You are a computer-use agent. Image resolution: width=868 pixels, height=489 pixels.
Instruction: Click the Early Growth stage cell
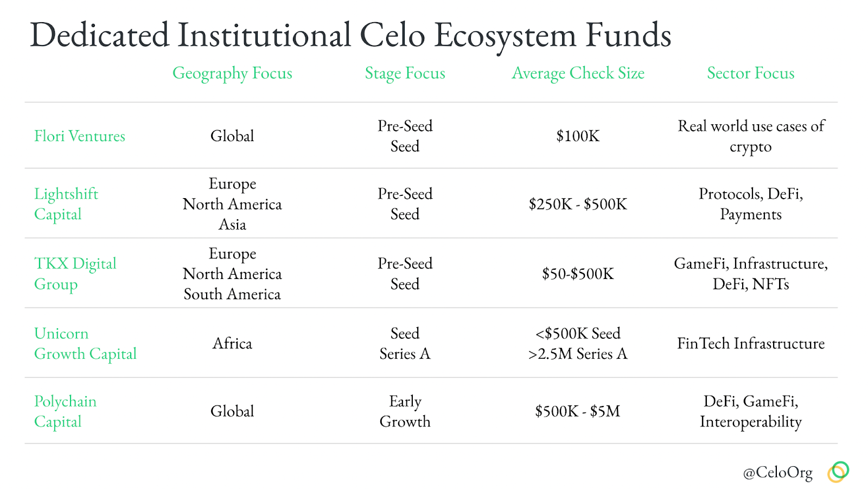pyautogui.click(x=405, y=411)
